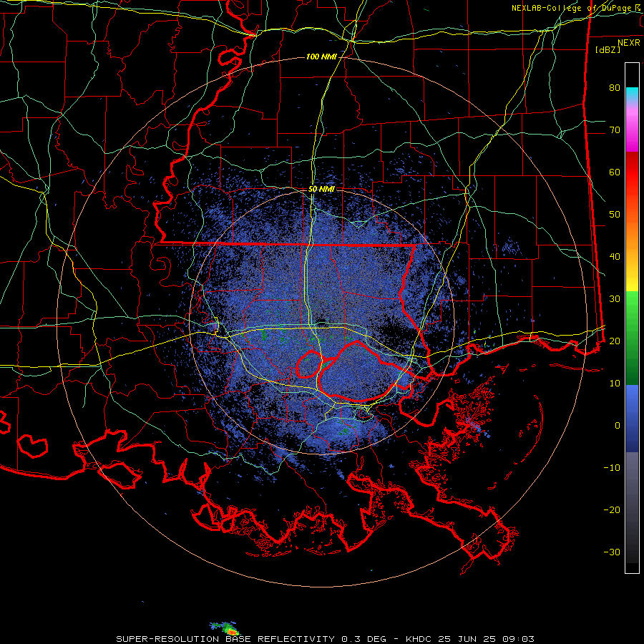The width and height of the screenshot is (644, 644).
Task: Click the 10 value on dBZ scale
Action: point(615,384)
